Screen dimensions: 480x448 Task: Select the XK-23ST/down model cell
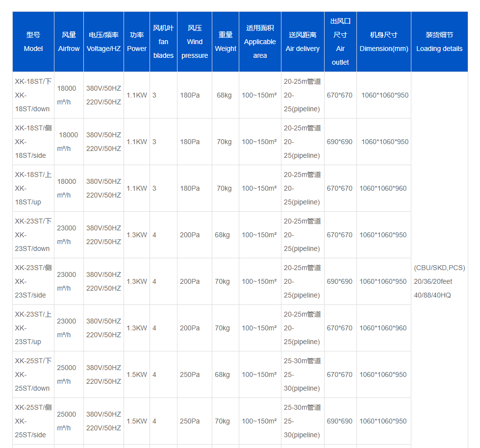[x=33, y=235]
